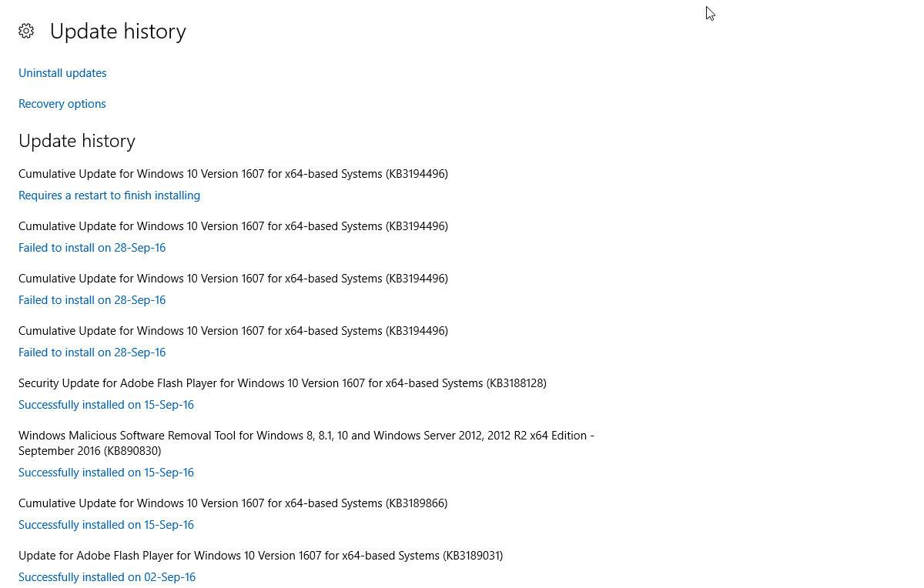Viewport: 924px width, 588px height.
Task: Open install status under KB3188128 Flash Player update
Action: point(106,405)
